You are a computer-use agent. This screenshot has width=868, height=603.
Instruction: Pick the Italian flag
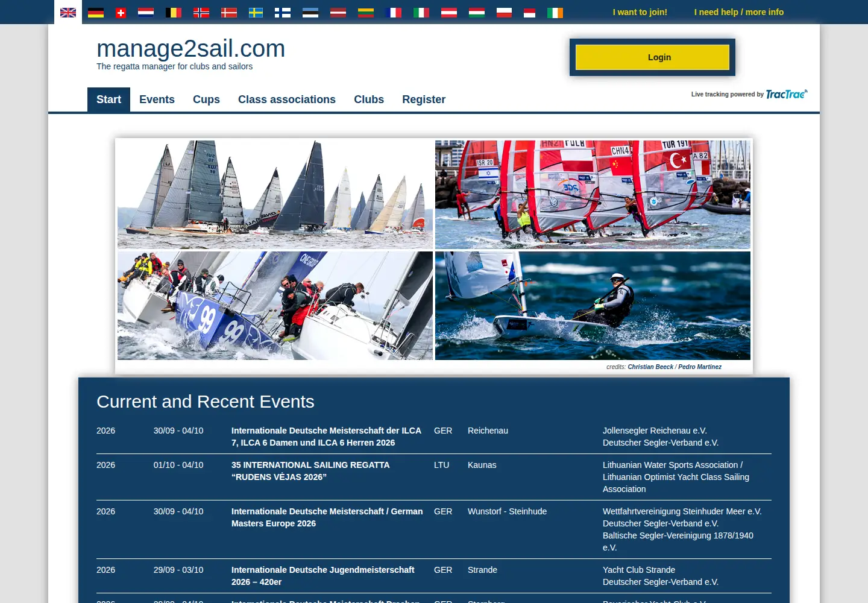[x=421, y=13]
